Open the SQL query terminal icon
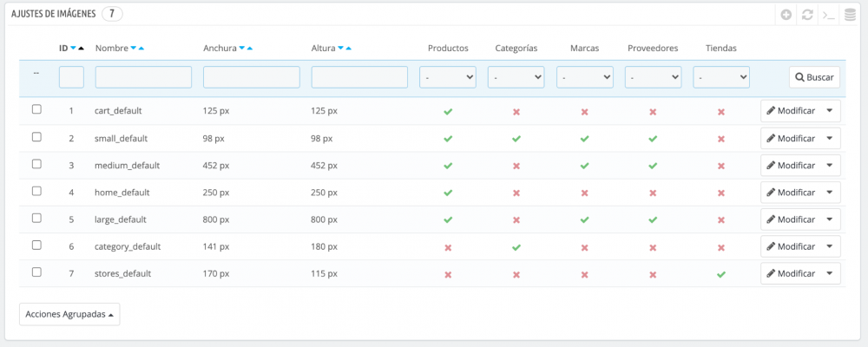Viewport: 868px width, 347px height. (x=829, y=15)
